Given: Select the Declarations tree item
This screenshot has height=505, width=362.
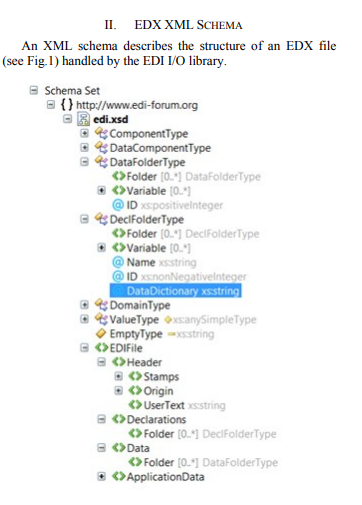Looking at the screenshot, I should (149, 419).
